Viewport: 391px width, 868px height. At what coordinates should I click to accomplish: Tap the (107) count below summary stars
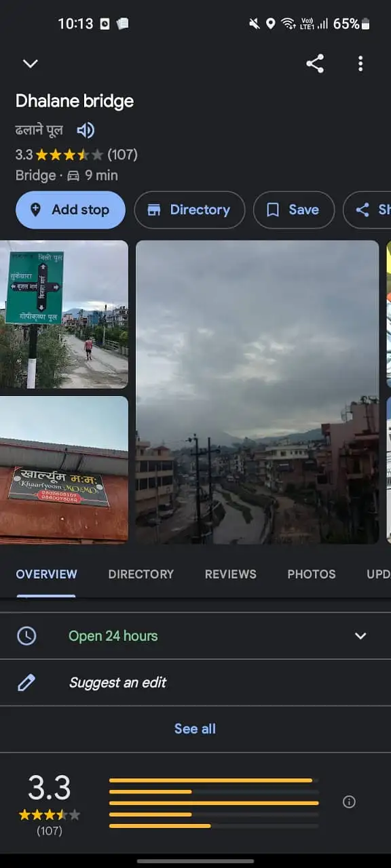49,831
